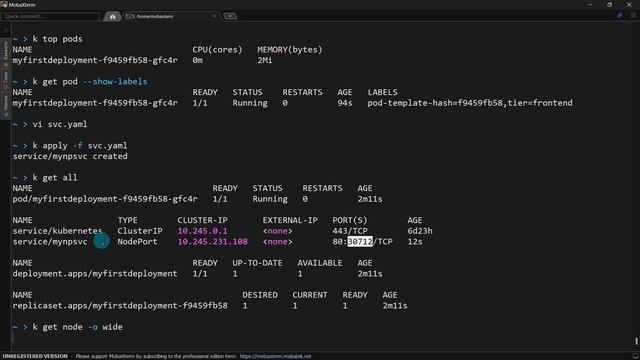The width and height of the screenshot is (640, 360).
Task: Click the 'EXTERNAL-IP' column header
Action: [x=290, y=220]
